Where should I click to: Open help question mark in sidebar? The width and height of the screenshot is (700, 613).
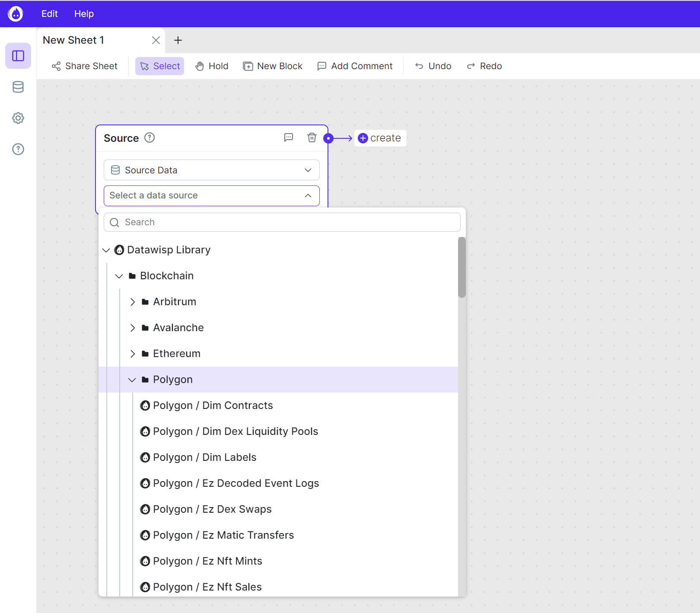(18, 149)
